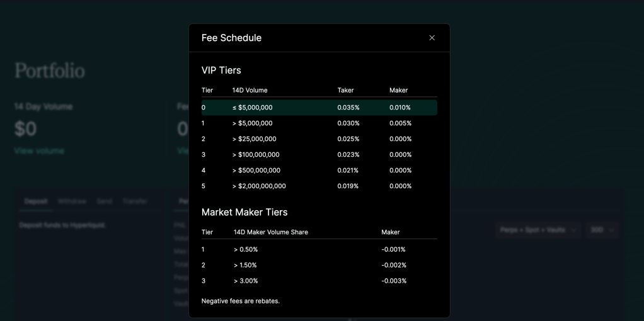Open the 30D time range dropdown

602,230
